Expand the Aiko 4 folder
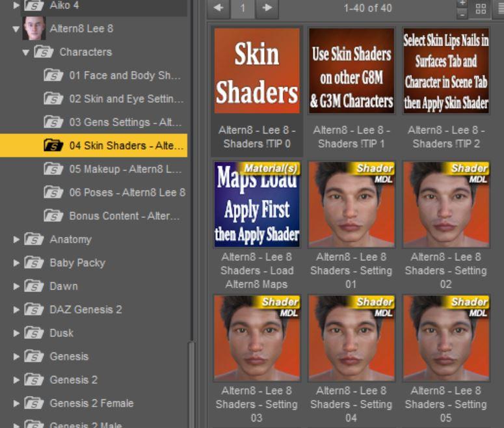The image size is (504, 428). tap(16, 5)
